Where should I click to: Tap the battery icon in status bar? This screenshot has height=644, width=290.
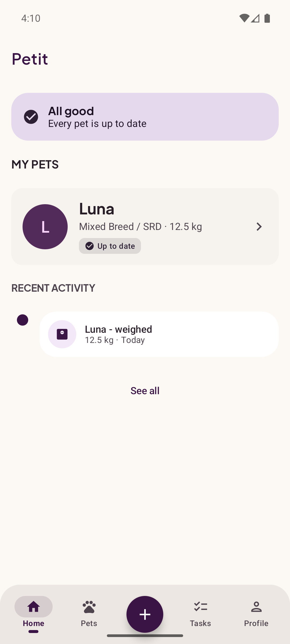coord(267,18)
